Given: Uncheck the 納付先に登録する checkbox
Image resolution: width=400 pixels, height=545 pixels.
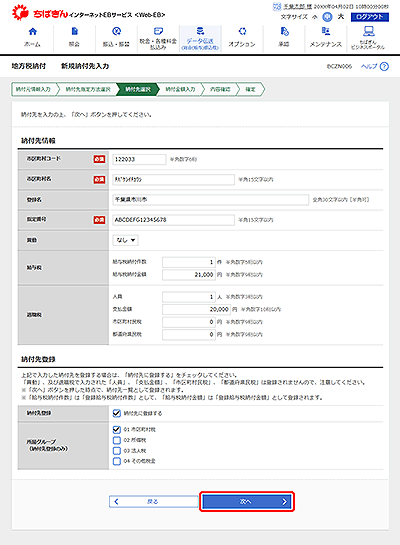Looking at the screenshot, I should [117, 413].
